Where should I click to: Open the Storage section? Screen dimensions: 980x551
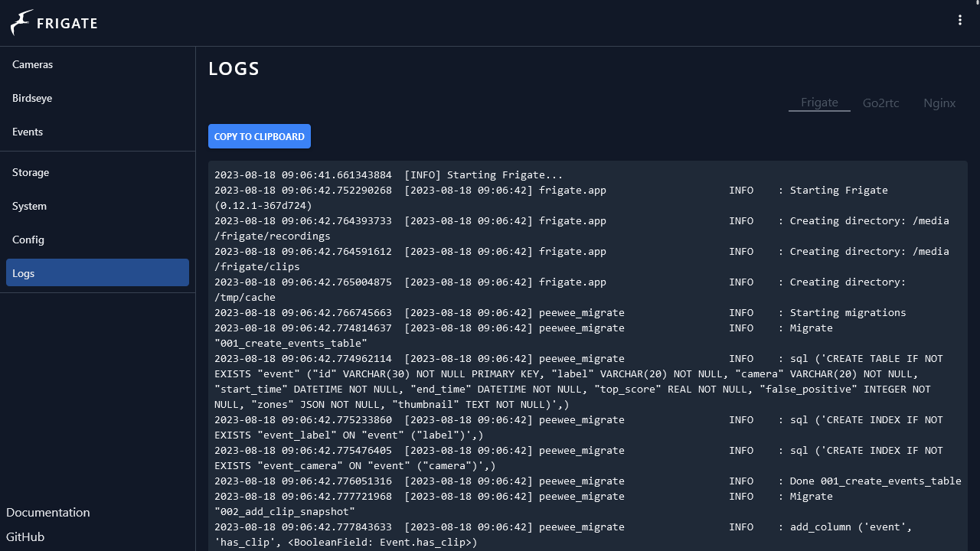pyautogui.click(x=31, y=172)
